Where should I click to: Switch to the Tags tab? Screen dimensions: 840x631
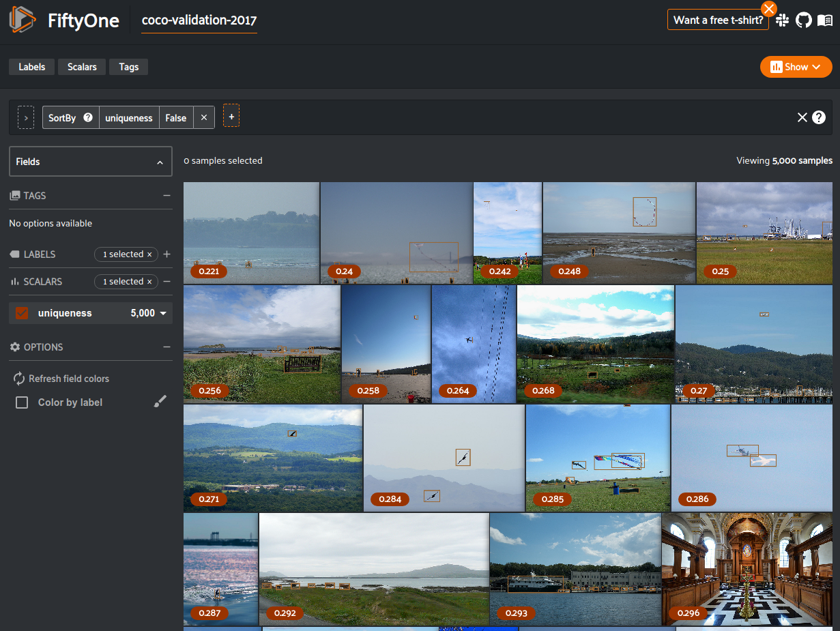tap(128, 67)
